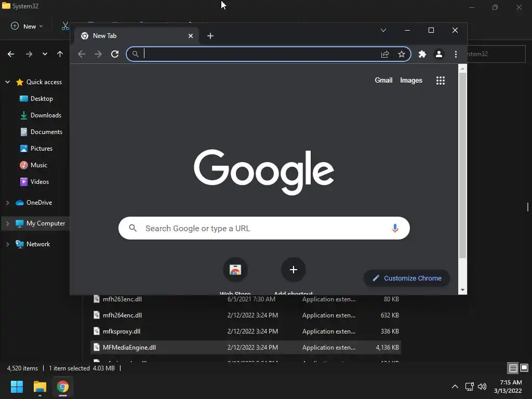This screenshot has width=532, height=399.
Task: Start voice search with microphone icon
Action: point(395,228)
